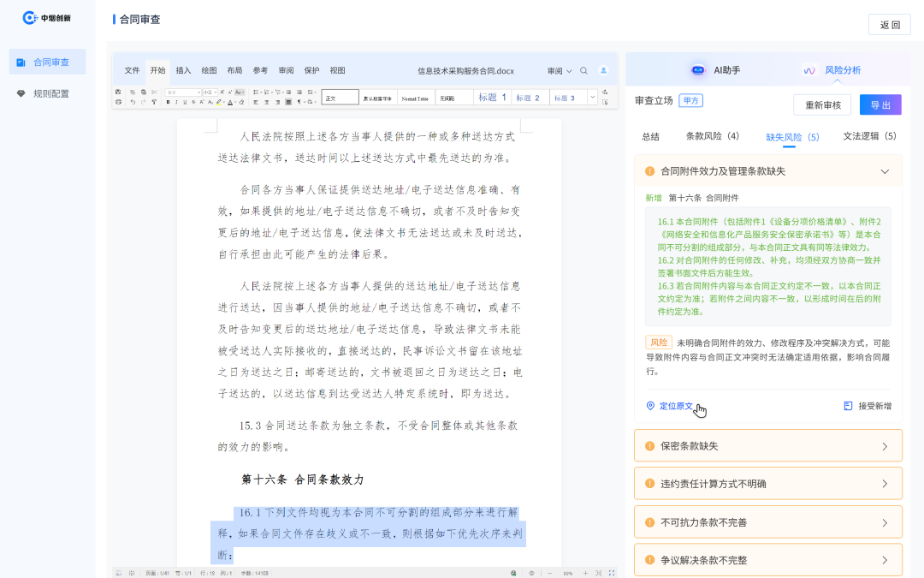Click the 重新审核 button
The height and width of the screenshot is (578, 924).
click(x=823, y=105)
